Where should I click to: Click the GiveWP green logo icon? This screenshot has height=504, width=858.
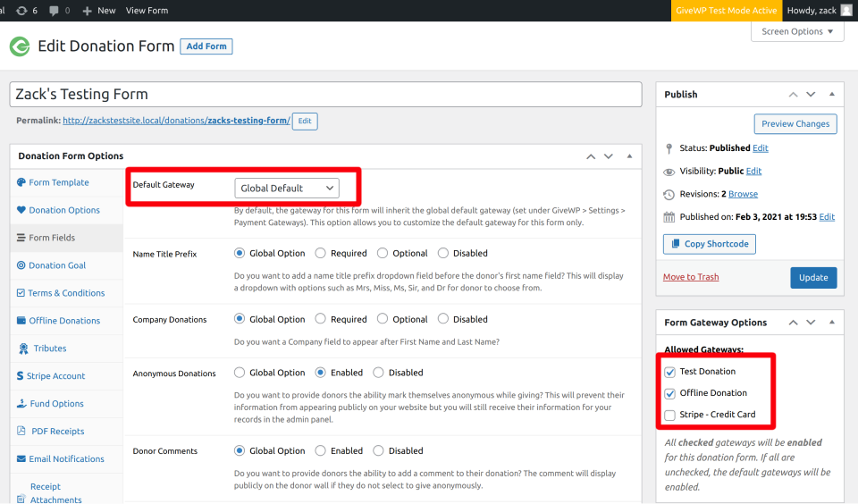pos(20,46)
